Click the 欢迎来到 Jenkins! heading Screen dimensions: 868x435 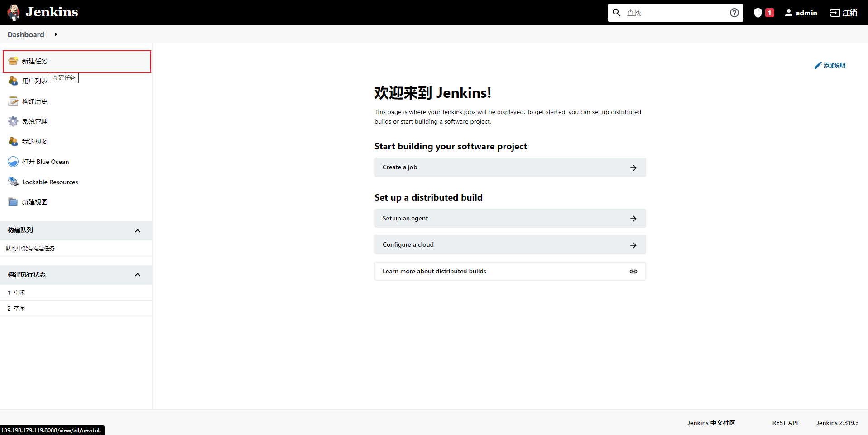(x=433, y=93)
